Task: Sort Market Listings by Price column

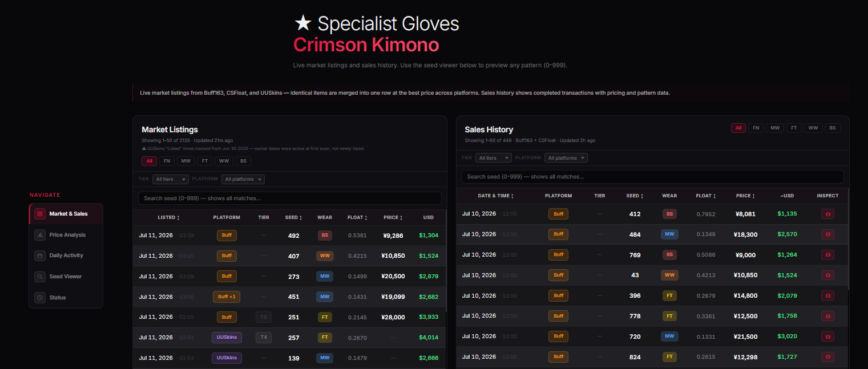Action: pos(393,217)
